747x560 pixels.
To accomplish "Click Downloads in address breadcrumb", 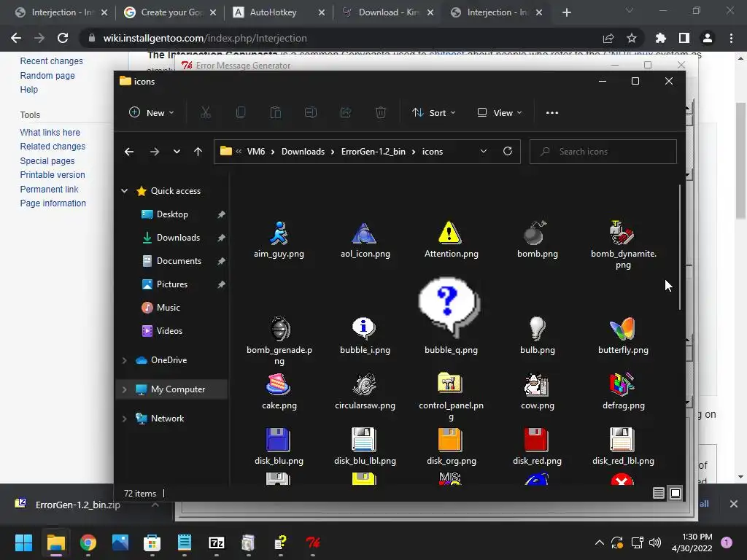I will click(303, 152).
